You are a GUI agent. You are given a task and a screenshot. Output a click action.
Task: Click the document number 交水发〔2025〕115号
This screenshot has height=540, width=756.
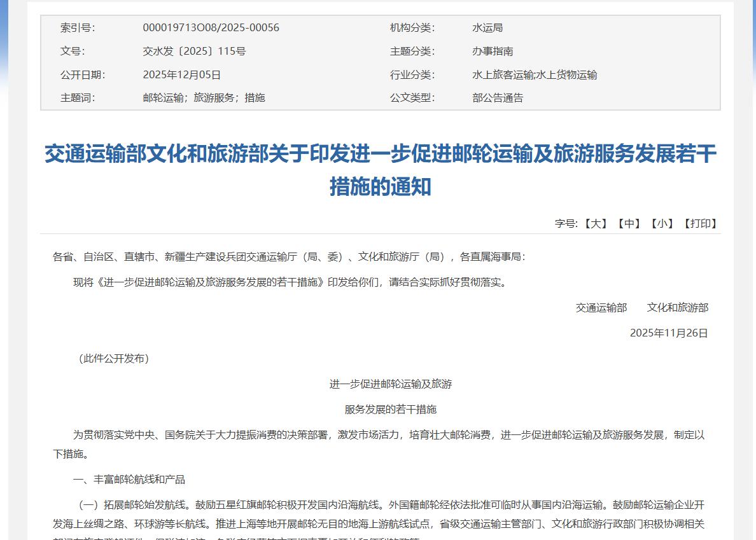194,51
